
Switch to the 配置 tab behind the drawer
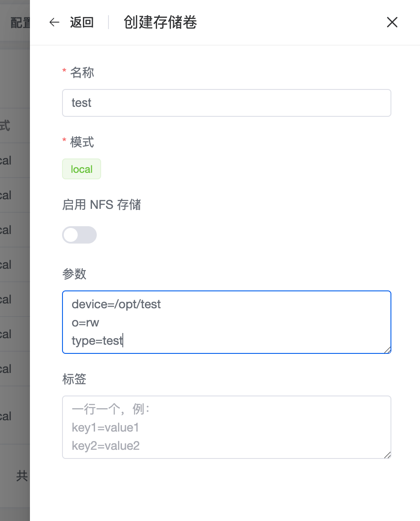(x=20, y=23)
